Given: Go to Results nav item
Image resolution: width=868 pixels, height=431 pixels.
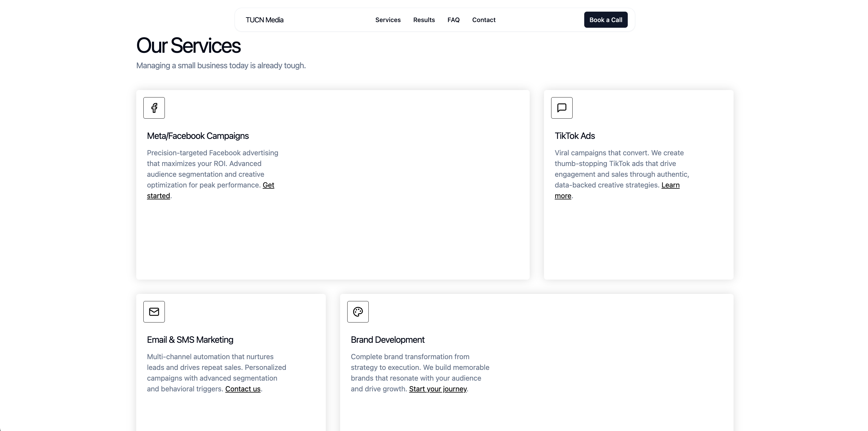Looking at the screenshot, I should pyautogui.click(x=424, y=20).
